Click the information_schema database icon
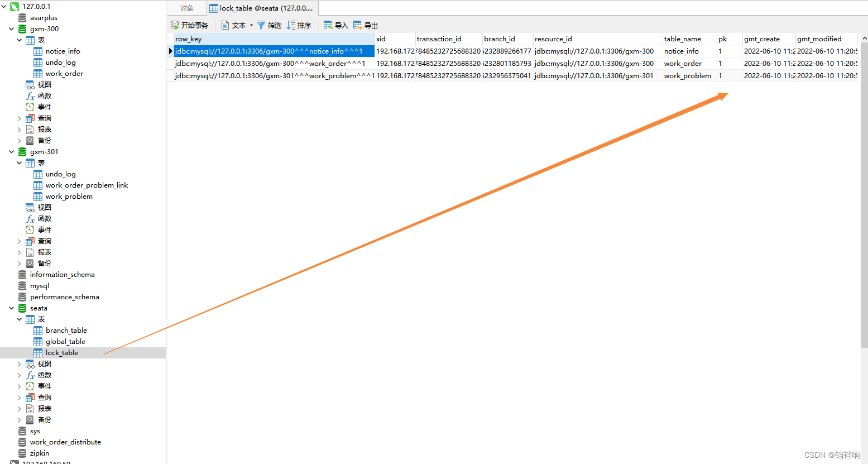This screenshot has height=464, width=868. [x=22, y=275]
